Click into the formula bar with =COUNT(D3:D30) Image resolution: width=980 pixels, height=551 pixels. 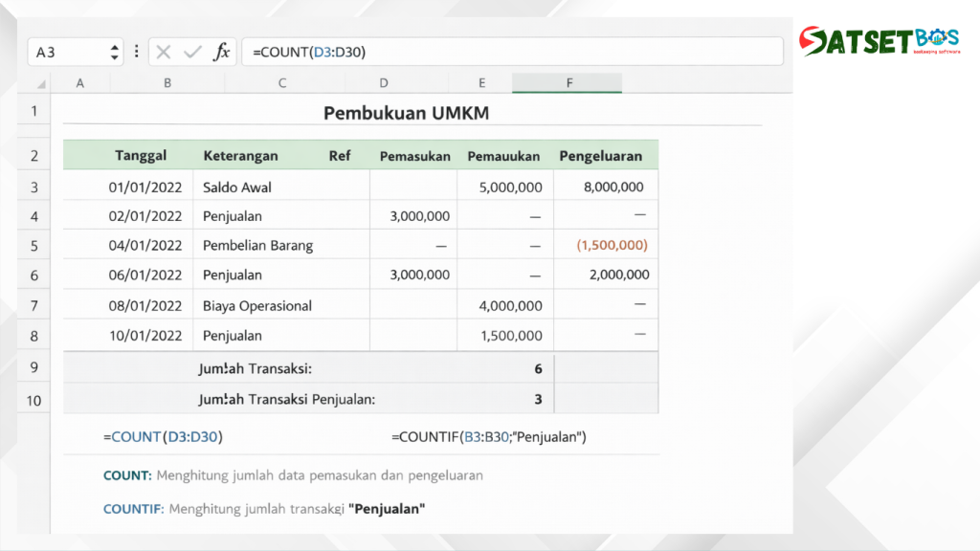click(x=507, y=52)
